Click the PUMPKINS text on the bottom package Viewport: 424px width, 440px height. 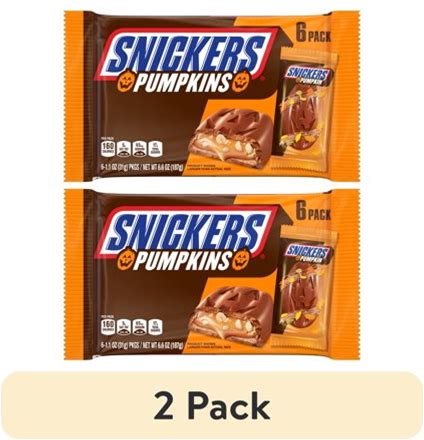click(183, 260)
